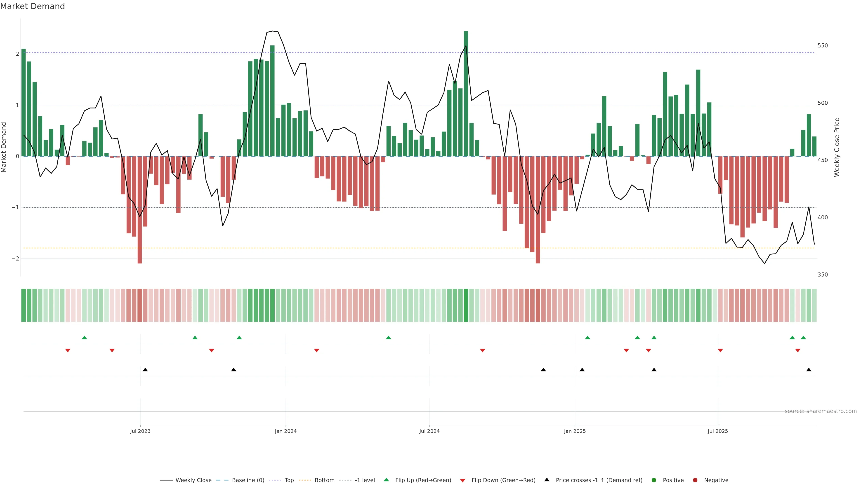Click the Jul 2025 x-axis label

pos(718,431)
